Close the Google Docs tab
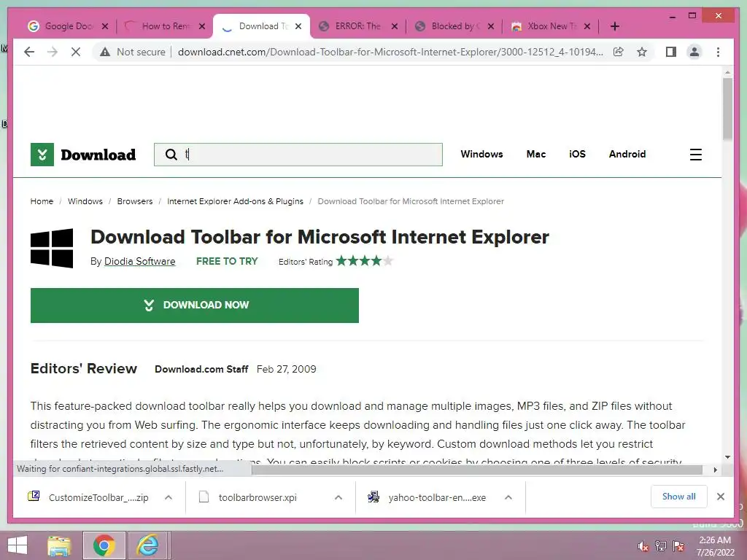 [105, 26]
